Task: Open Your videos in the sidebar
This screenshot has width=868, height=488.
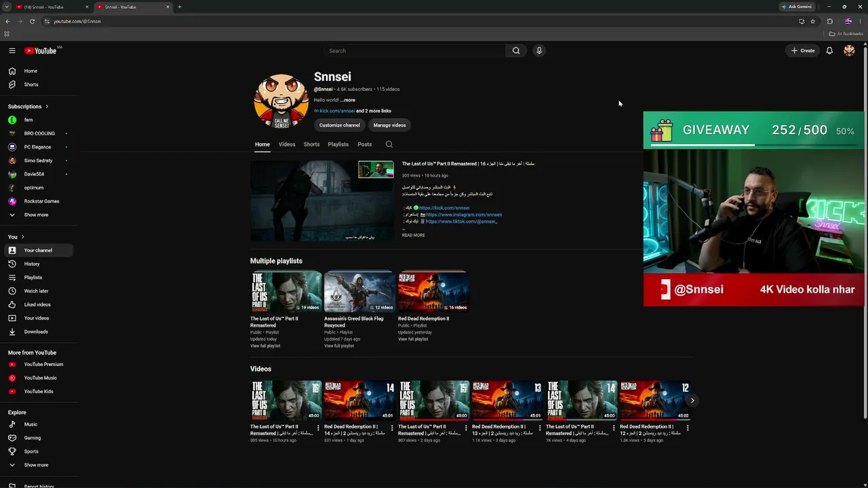Action: 38,318
